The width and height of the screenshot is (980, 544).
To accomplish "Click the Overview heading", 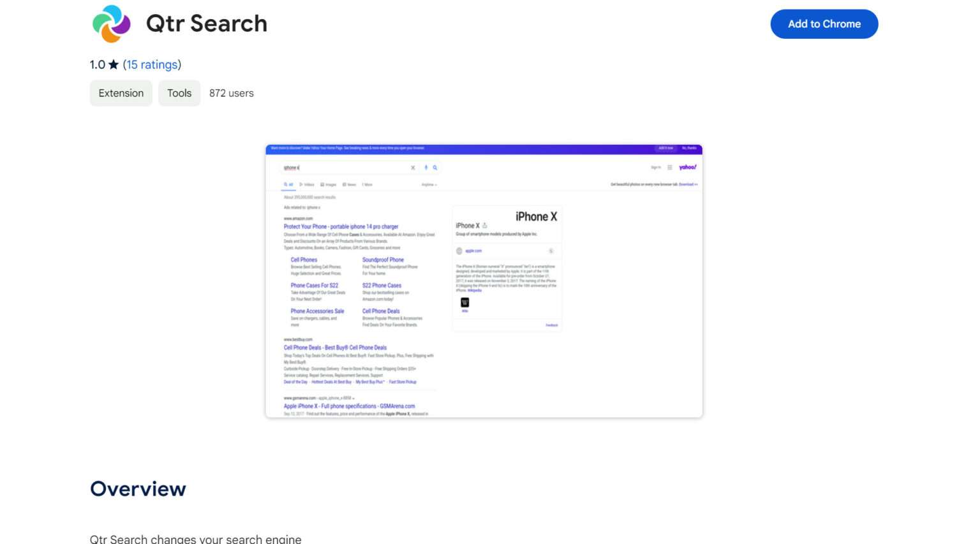I will [x=138, y=489].
